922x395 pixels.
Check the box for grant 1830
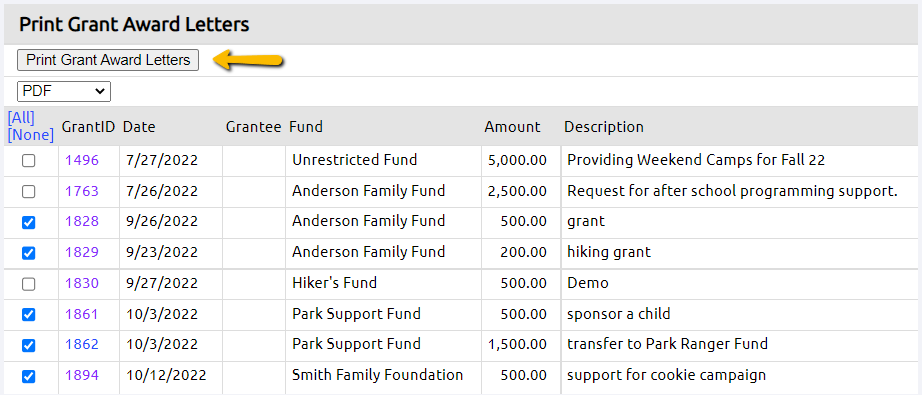pyautogui.click(x=28, y=284)
